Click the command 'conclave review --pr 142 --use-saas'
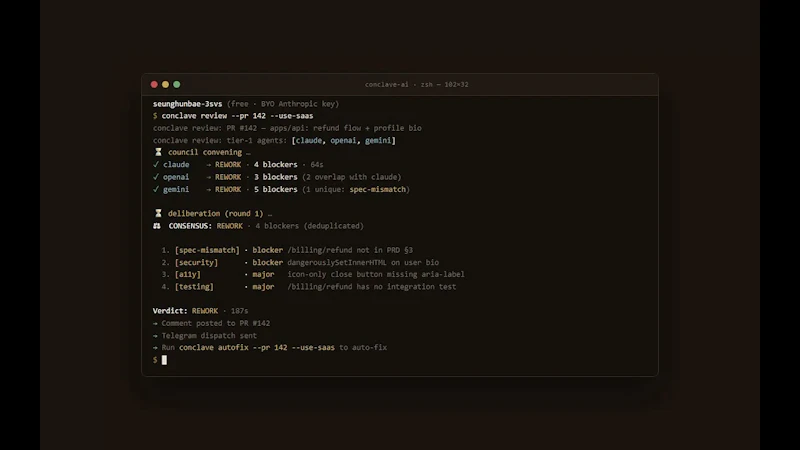Viewport: 800px width, 450px height. [x=237, y=116]
